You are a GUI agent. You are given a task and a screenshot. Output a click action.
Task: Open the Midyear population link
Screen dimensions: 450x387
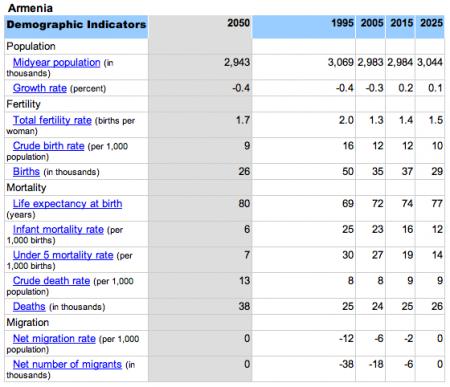tap(56, 62)
